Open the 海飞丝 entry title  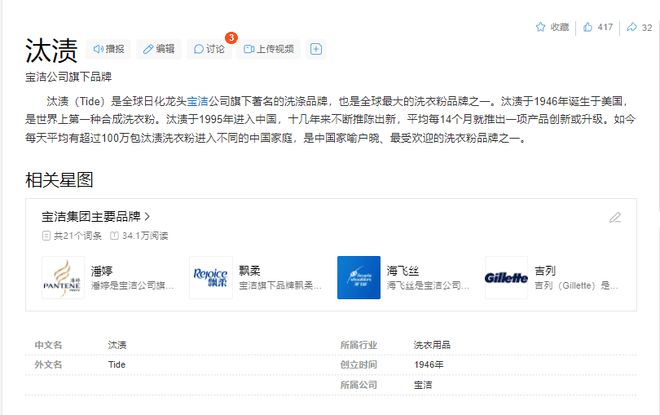(x=403, y=271)
